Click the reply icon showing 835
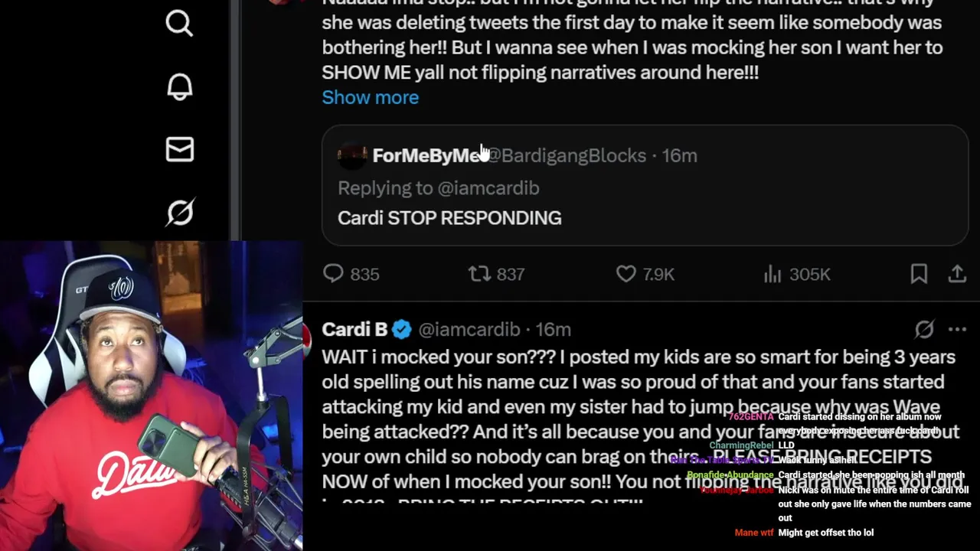980x551 pixels. point(334,274)
